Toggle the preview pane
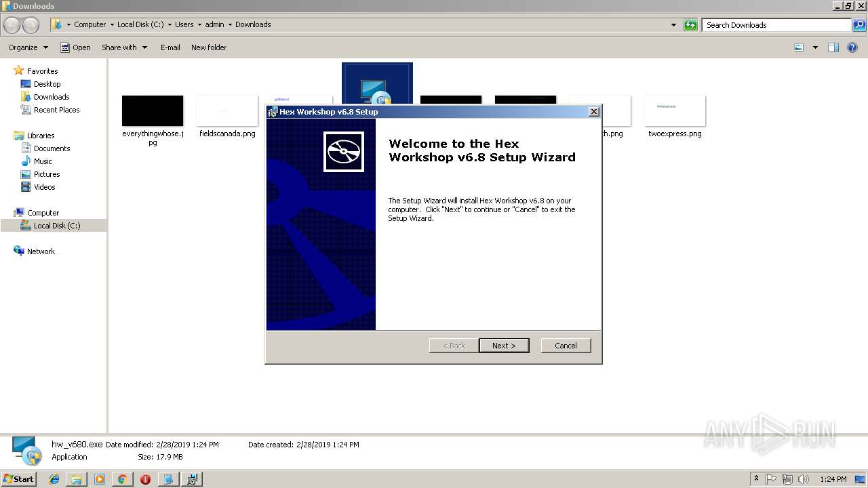 tap(833, 47)
